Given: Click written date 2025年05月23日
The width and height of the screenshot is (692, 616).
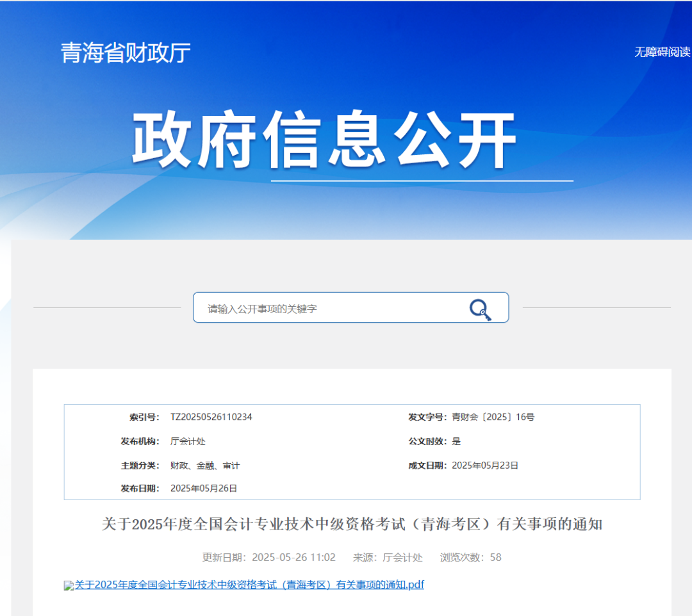Looking at the screenshot, I should coord(485,466).
